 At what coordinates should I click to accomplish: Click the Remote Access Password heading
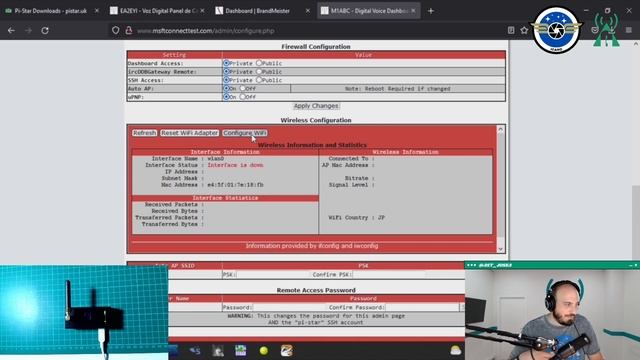click(x=316, y=290)
